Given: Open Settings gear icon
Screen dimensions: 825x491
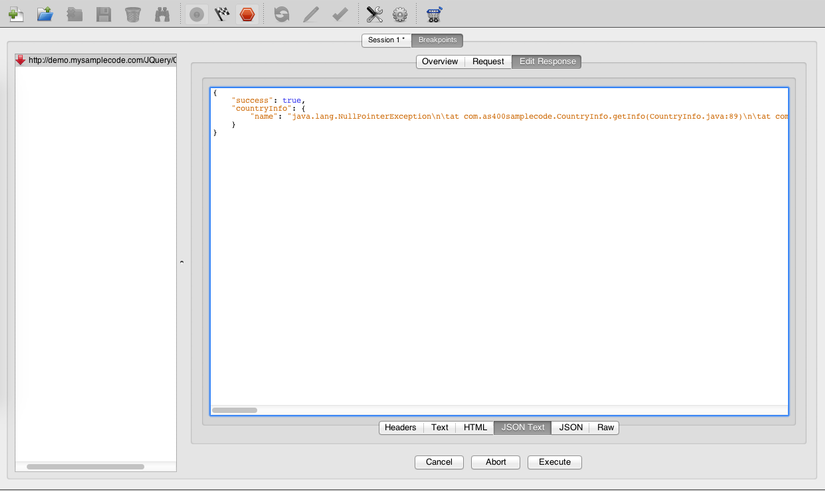Looking at the screenshot, I should tap(399, 14).
